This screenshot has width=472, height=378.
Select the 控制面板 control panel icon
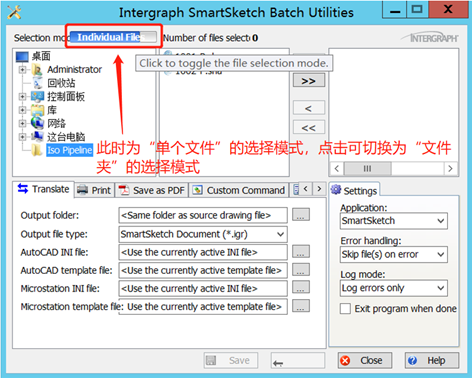click(x=37, y=97)
